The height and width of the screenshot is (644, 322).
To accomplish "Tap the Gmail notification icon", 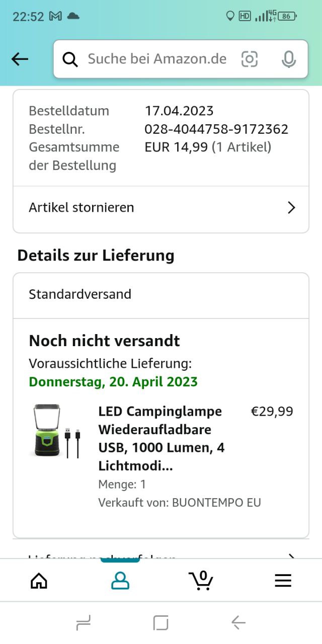I will tap(55, 16).
